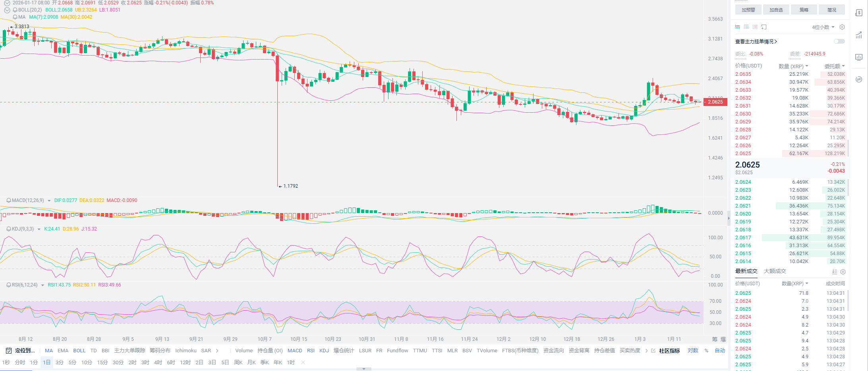Open the 4位小数 decimal precision dropdown

click(x=823, y=27)
